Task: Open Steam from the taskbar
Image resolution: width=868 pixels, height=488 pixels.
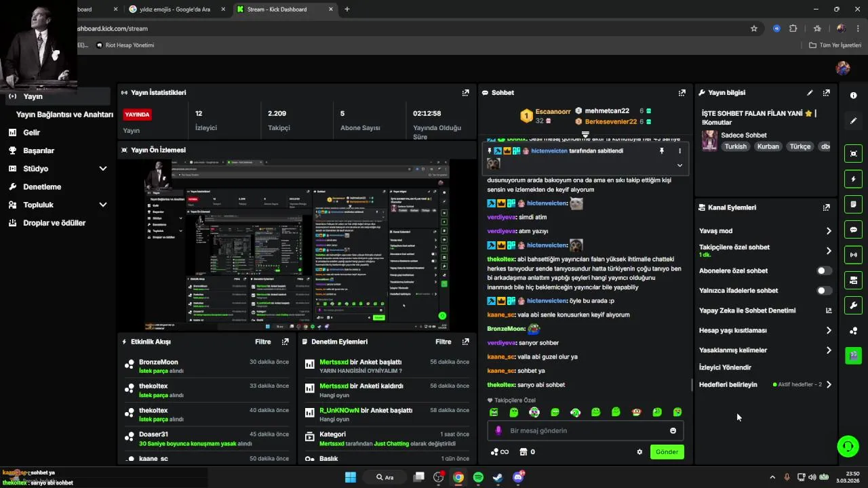Action: tap(498, 477)
